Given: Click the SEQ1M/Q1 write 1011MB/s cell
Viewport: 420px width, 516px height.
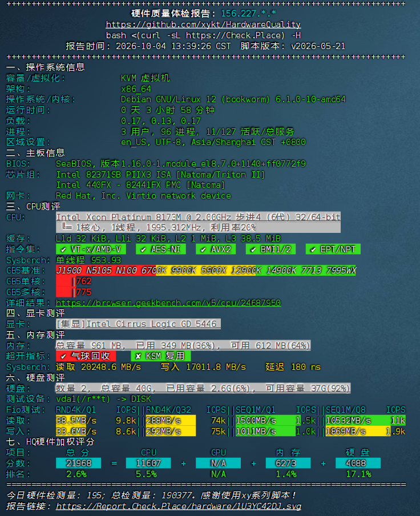Looking at the screenshot, I should (266, 431).
